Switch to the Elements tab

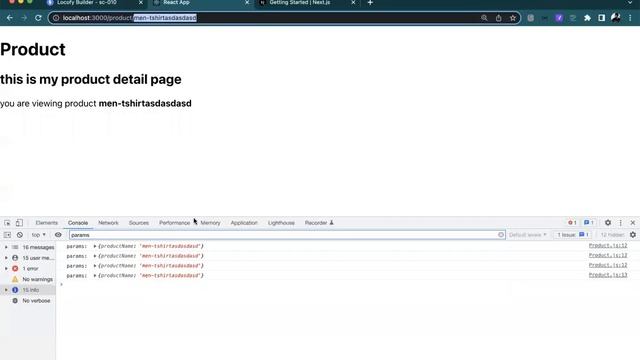pos(47,223)
